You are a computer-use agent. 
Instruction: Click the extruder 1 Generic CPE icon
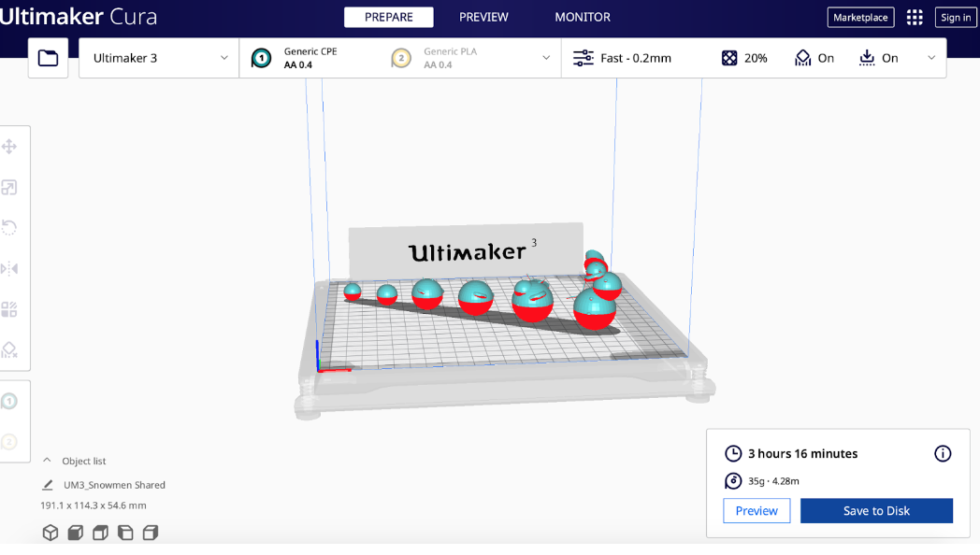261,58
